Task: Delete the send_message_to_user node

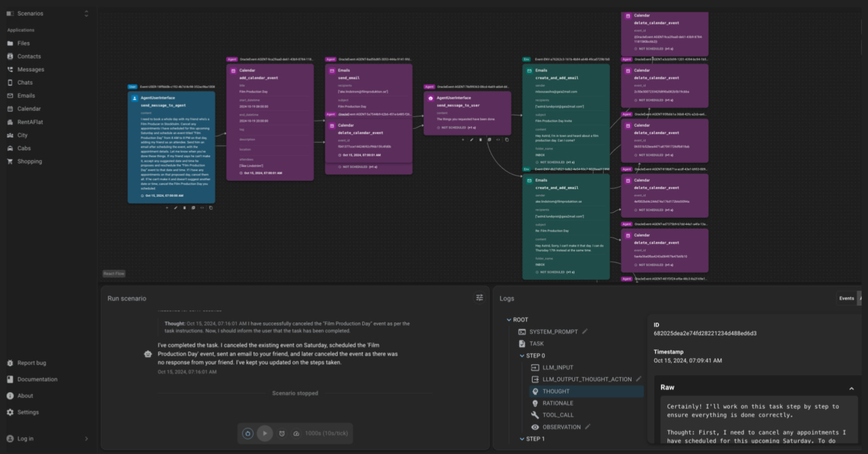Action: (480, 140)
